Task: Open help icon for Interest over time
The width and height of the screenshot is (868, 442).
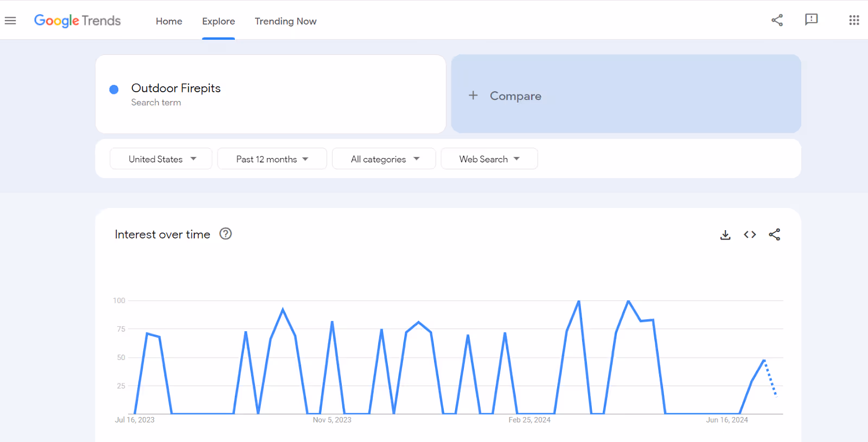Action: coord(226,233)
